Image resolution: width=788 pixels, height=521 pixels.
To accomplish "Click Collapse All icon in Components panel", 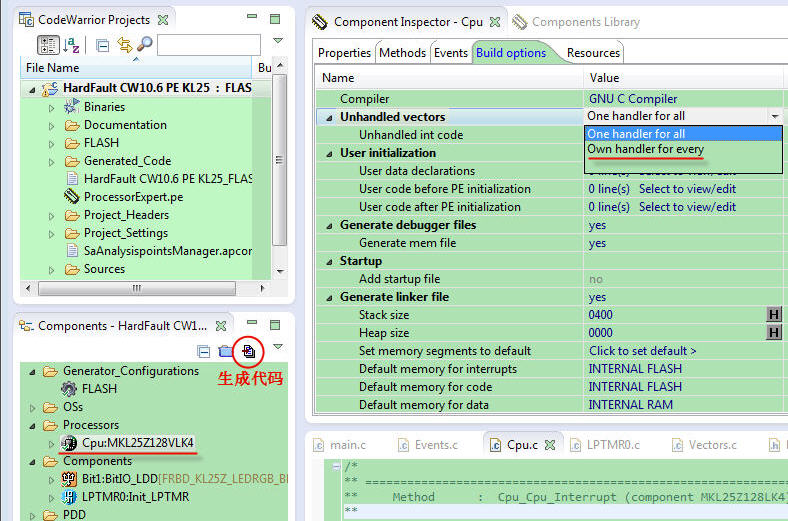I will (x=204, y=351).
